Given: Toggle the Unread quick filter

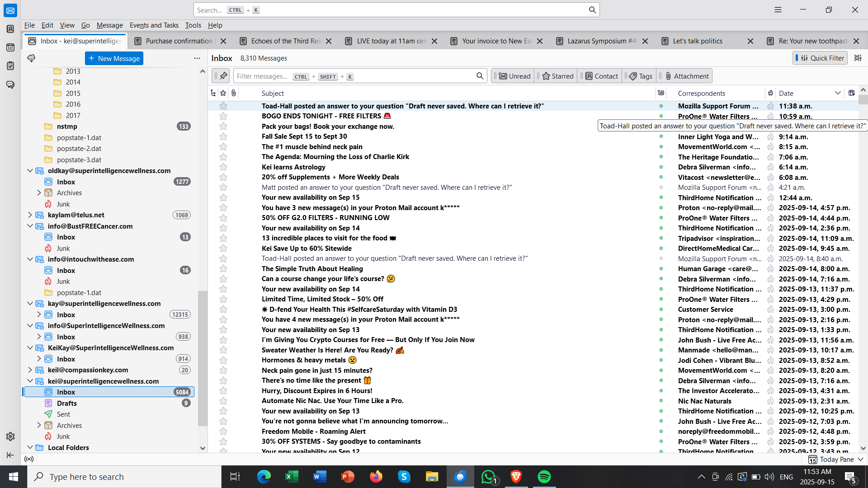Looking at the screenshot, I should pyautogui.click(x=514, y=76).
